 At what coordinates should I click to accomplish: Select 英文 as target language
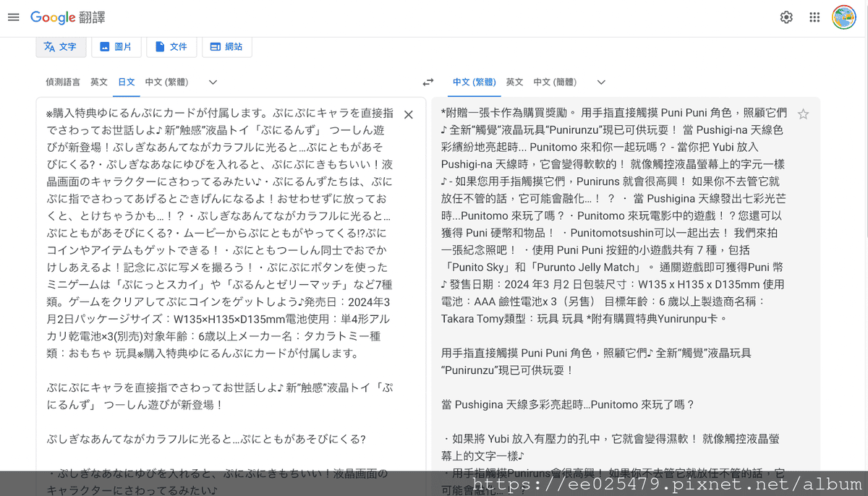point(514,82)
